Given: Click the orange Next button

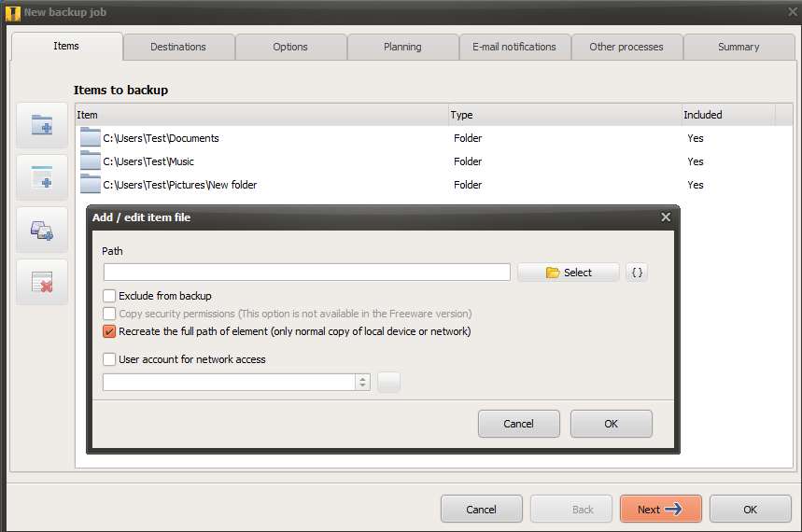Looking at the screenshot, I should pos(661,509).
